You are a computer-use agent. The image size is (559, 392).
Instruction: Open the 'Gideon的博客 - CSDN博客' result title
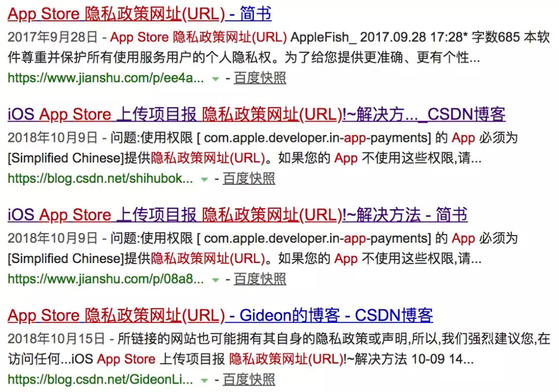pyautogui.click(x=220, y=316)
